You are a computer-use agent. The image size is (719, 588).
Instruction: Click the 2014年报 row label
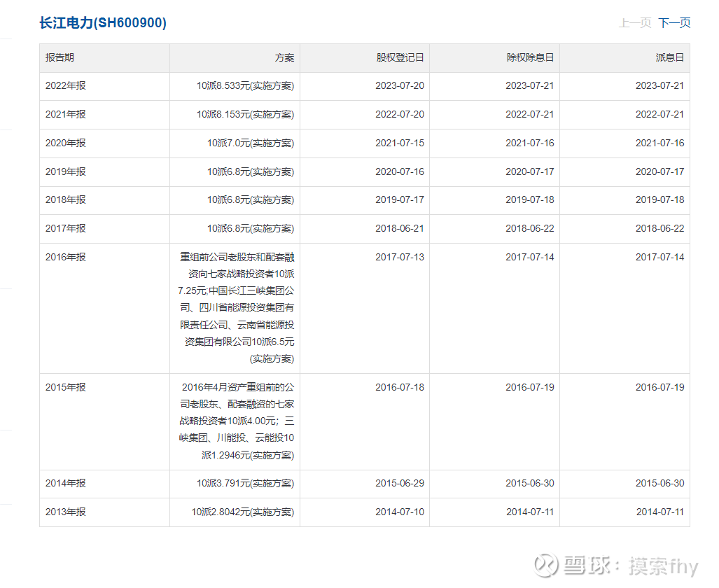(x=66, y=484)
